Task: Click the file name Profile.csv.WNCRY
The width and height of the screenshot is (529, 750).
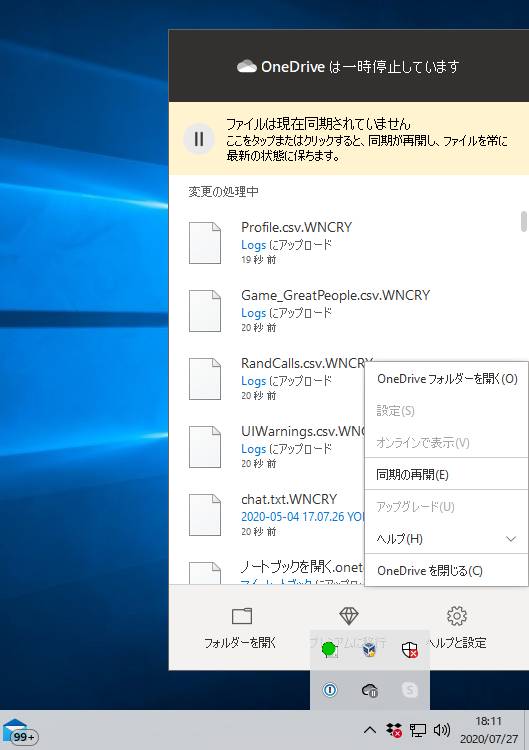Action: pyautogui.click(x=297, y=227)
